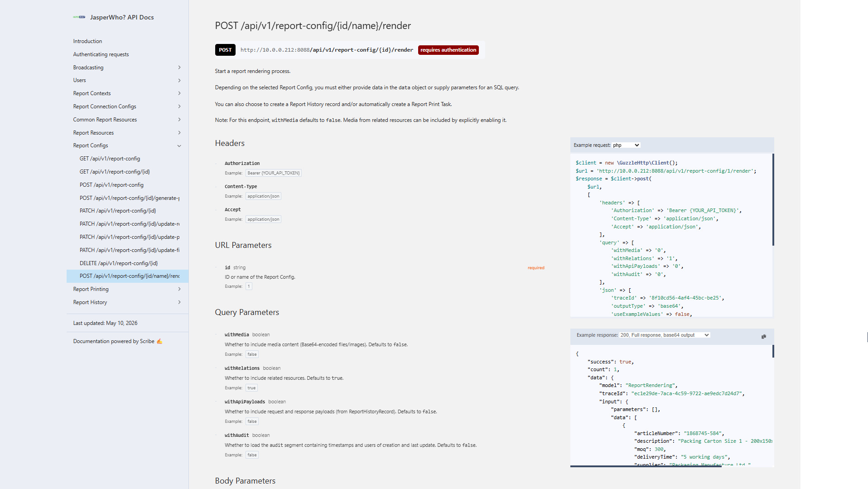The width and height of the screenshot is (868, 489).
Task: Expand the Users section chevron
Action: coord(179,81)
